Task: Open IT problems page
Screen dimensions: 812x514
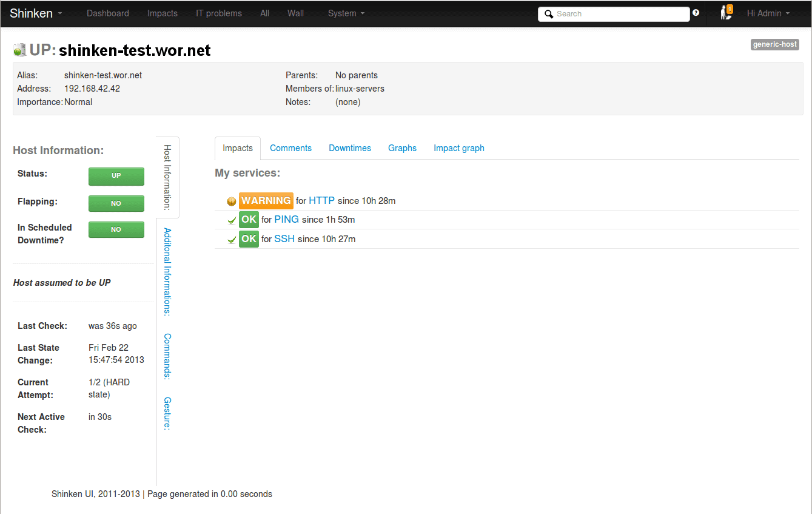Action: (x=219, y=13)
